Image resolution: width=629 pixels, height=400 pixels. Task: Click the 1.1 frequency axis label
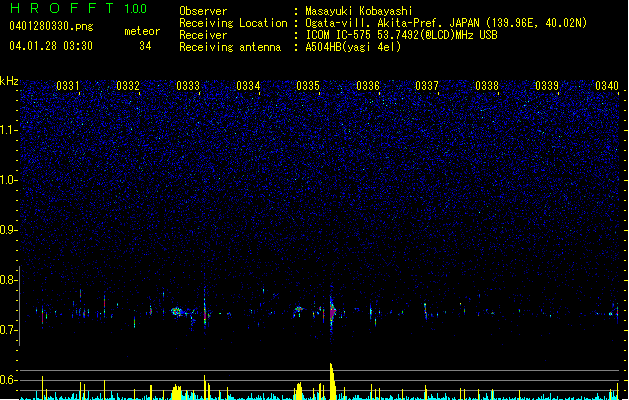point(8,130)
